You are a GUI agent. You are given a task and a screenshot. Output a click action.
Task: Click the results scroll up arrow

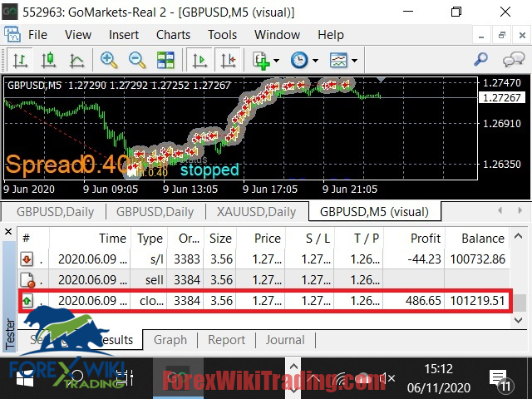coord(518,236)
